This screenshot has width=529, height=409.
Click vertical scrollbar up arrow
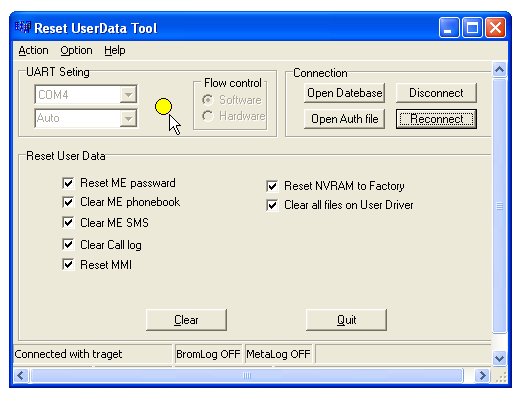(499, 70)
